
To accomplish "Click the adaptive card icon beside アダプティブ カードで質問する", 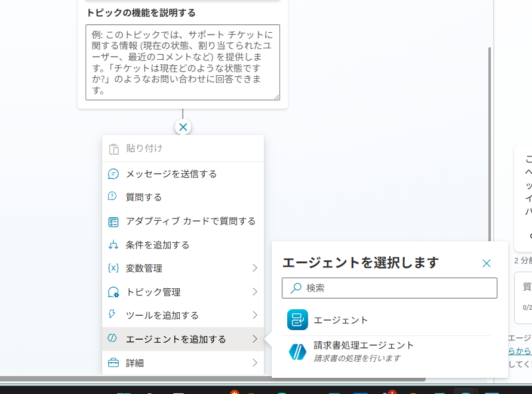I will (x=113, y=221).
